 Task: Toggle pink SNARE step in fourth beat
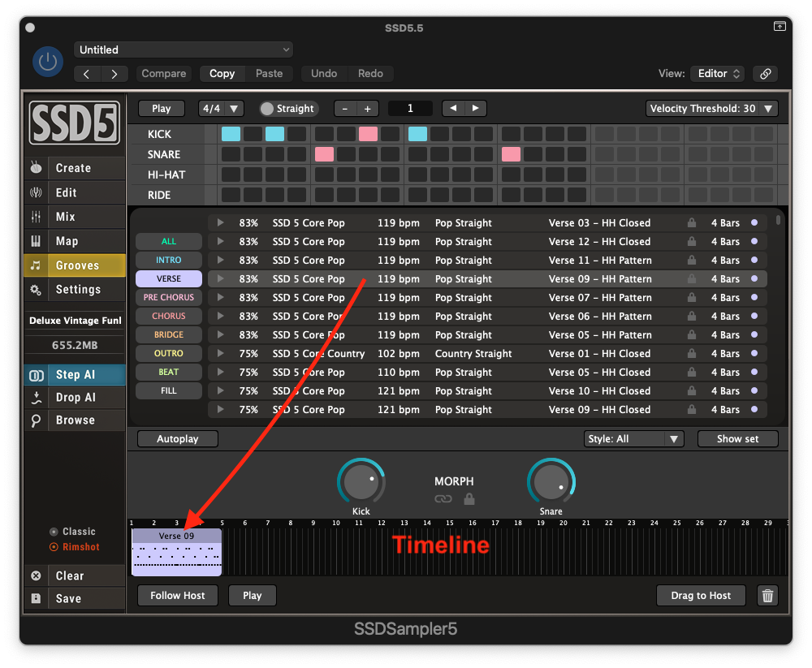[x=511, y=154]
